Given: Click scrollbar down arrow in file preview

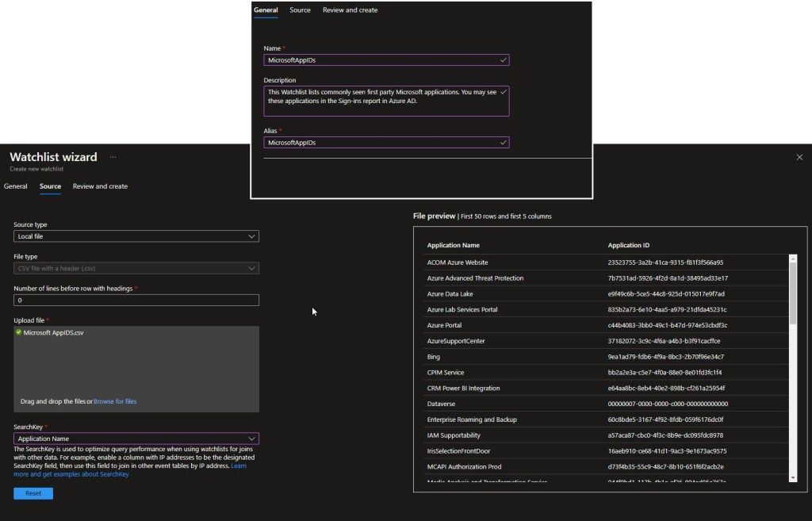Looking at the screenshot, I should [x=792, y=477].
